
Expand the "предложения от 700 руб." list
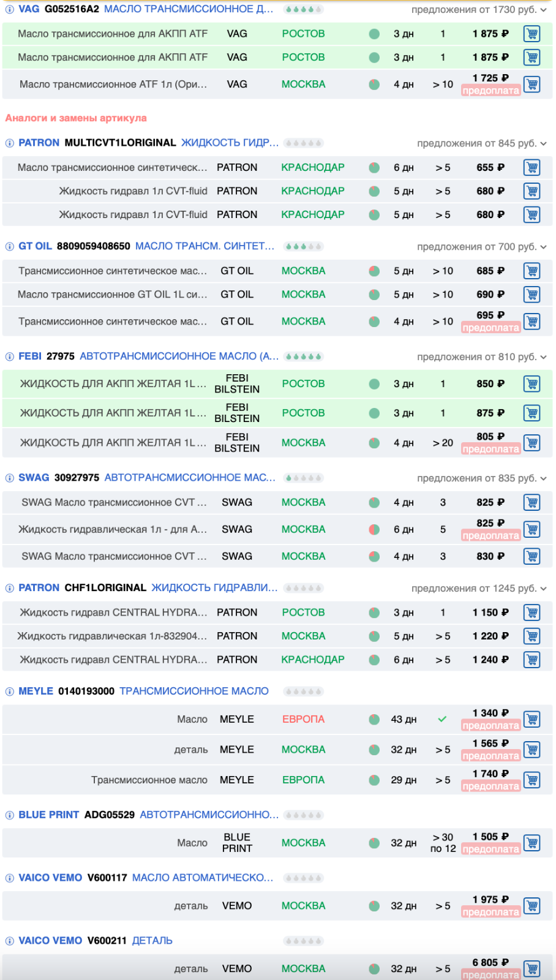[x=482, y=247]
